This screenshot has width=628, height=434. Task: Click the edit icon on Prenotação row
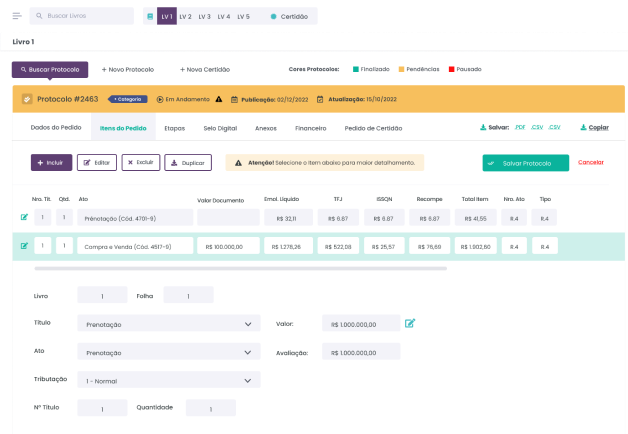point(24,217)
